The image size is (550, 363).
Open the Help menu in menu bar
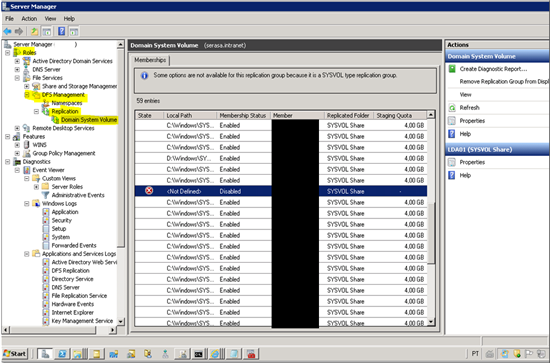click(x=69, y=19)
